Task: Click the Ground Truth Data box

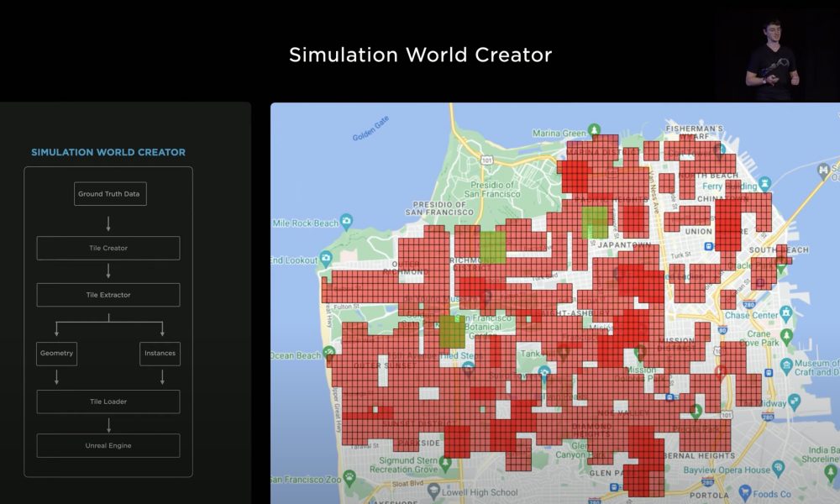Action: tap(110, 194)
